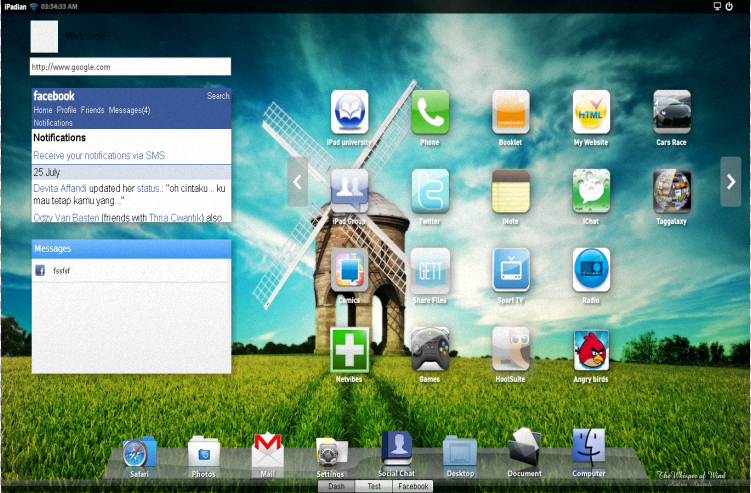Switch to the Facebook tab

(413, 486)
